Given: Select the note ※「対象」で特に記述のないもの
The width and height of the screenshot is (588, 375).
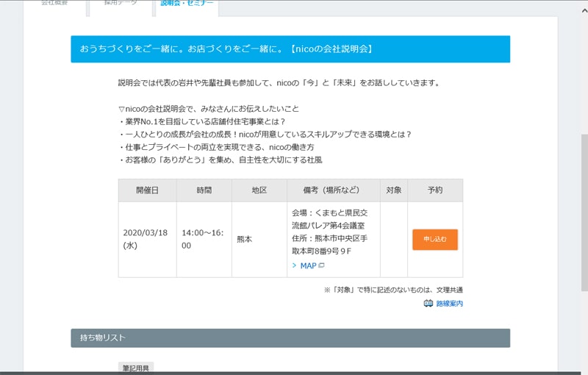Looking at the screenshot, I should [x=393, y=290].
